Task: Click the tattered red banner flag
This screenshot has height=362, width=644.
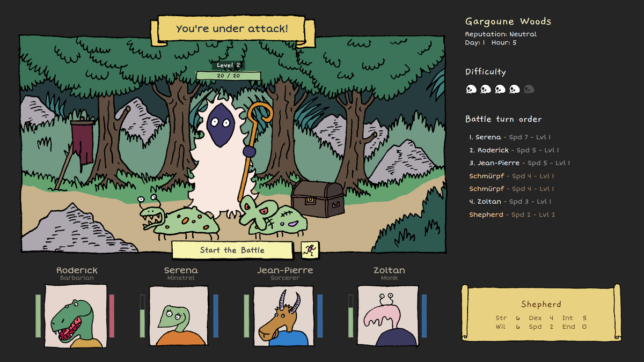Action: [83, 144]
